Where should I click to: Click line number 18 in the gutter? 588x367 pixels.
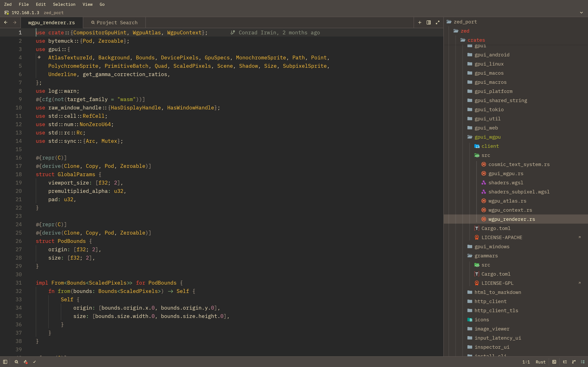click(19, 174)
